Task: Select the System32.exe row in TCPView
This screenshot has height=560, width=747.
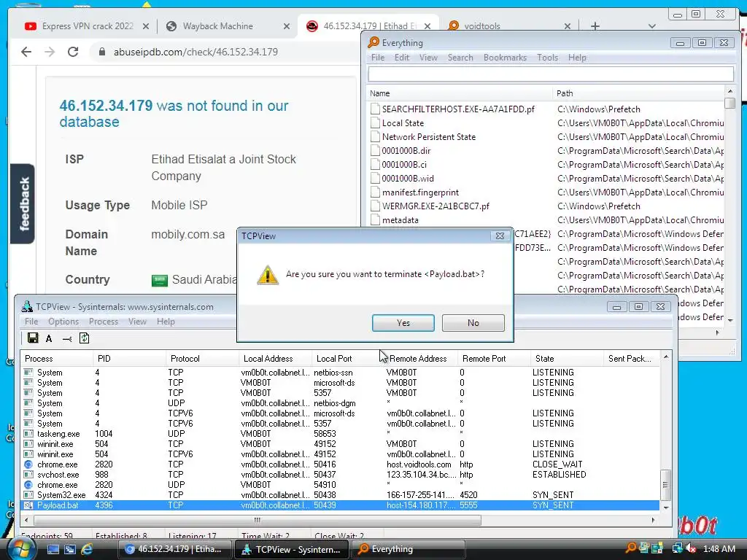Action: pyautogui.click(x=340, y=495)
